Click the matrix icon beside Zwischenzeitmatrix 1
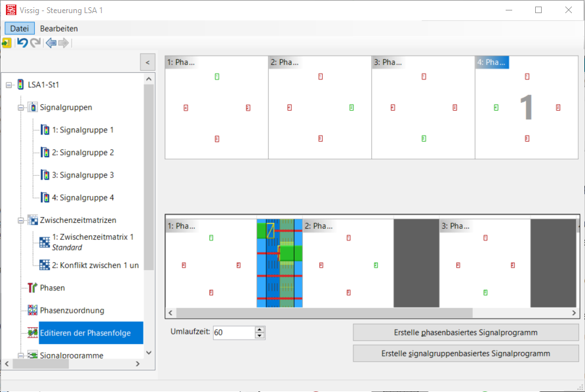The image size is (585, 392). (45, 242)
